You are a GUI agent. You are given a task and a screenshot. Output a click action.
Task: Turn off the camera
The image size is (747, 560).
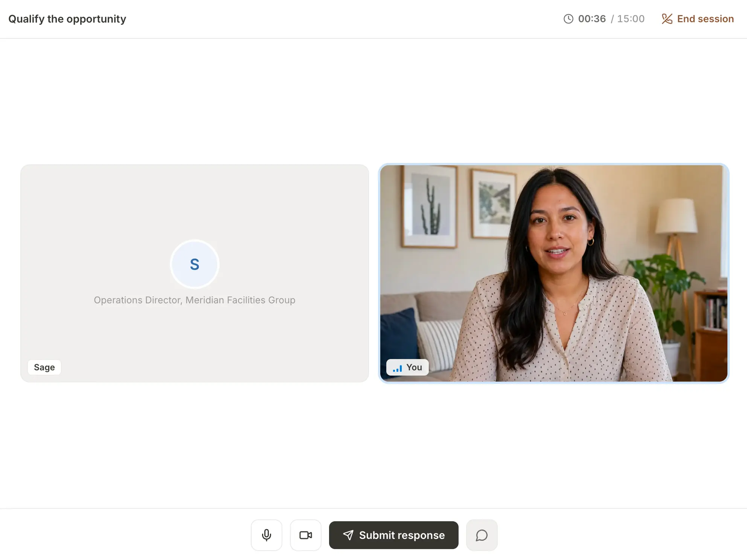(305, 535)
